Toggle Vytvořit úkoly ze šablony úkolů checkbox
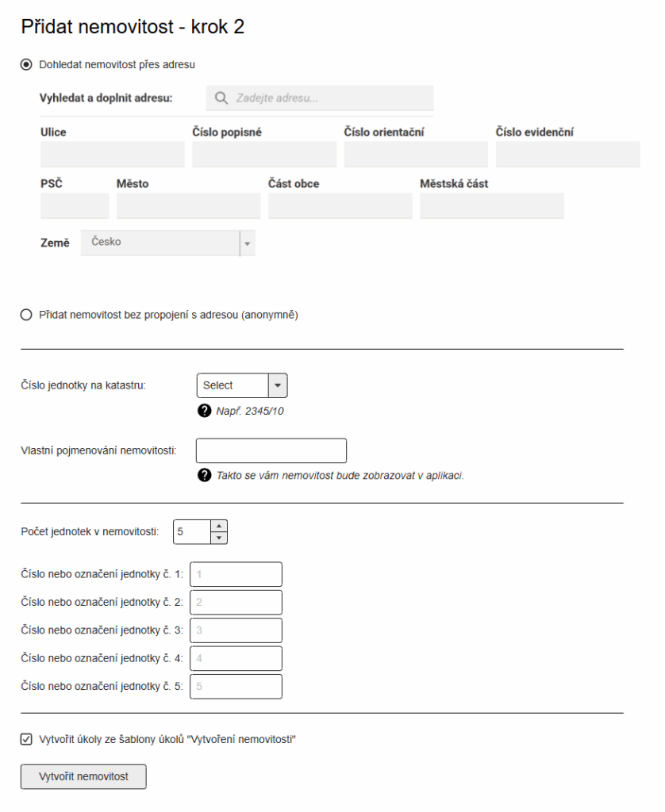The height and width of the screenshot is (812, 665). click(x=26, y=740)
